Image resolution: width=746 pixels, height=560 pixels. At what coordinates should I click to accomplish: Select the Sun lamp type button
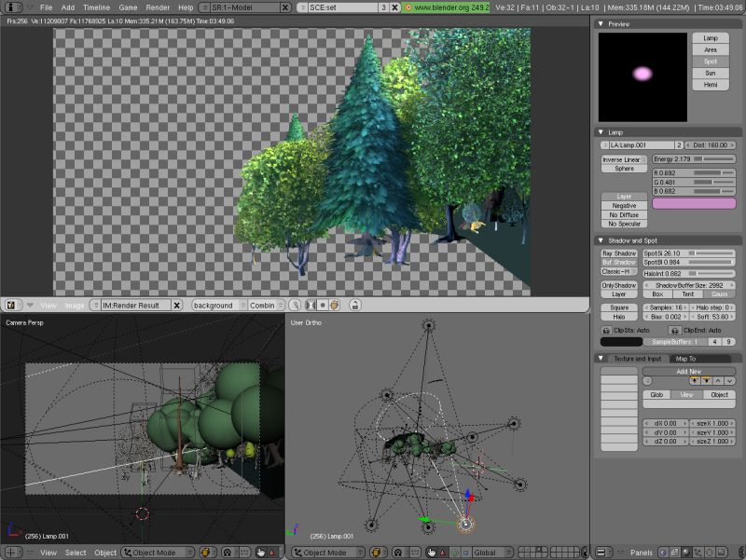click(711, 72)
